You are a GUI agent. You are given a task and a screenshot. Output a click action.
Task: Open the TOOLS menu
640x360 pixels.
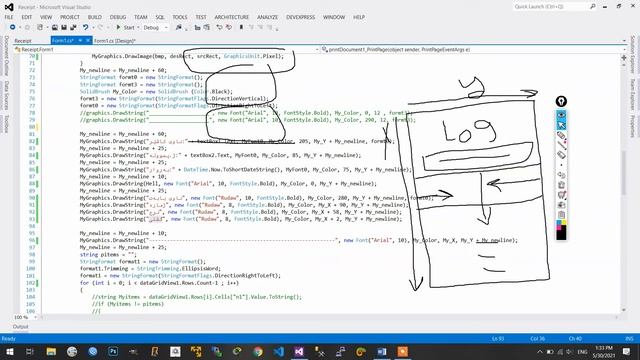pyautogui.click(x=180, y=17)
